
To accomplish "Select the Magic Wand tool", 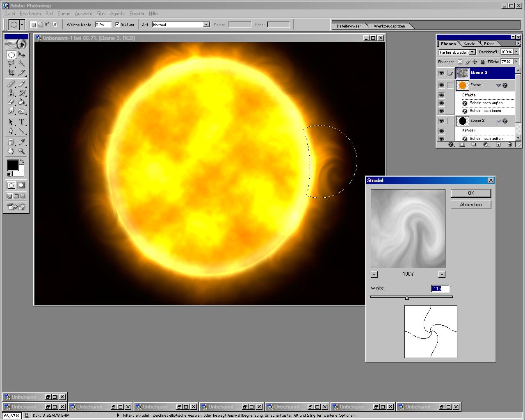I will (22, 64).
